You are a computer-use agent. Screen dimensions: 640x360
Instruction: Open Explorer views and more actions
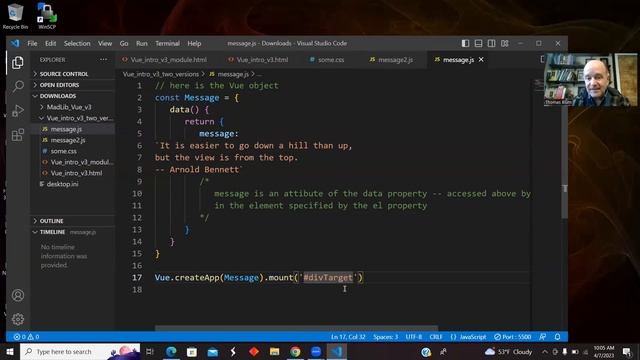[104, 60]
